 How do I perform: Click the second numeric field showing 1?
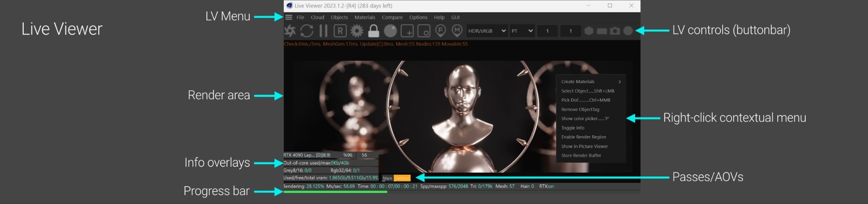tap(570, 31)
